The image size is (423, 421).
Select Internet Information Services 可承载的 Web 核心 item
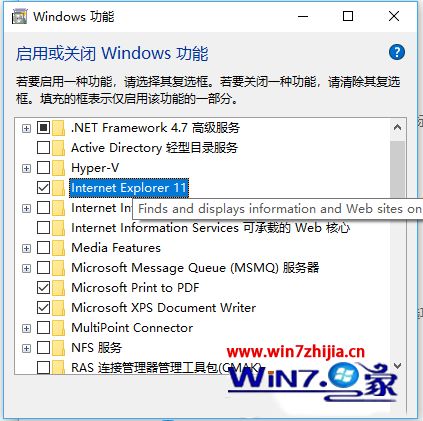(x=211, y=228)
